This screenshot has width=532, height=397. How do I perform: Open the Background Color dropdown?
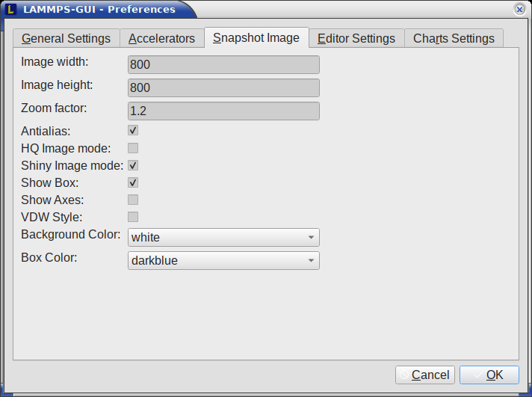point(223,237)
